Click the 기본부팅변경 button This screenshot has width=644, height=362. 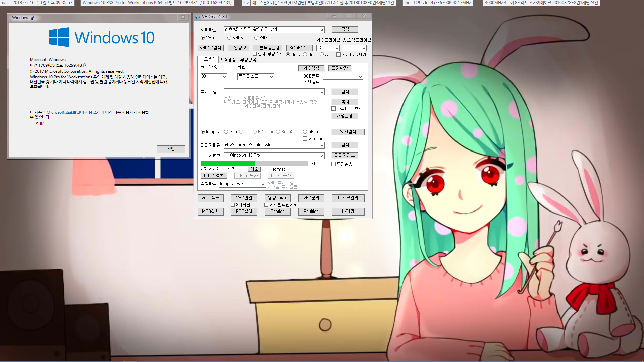click(268, 48)
